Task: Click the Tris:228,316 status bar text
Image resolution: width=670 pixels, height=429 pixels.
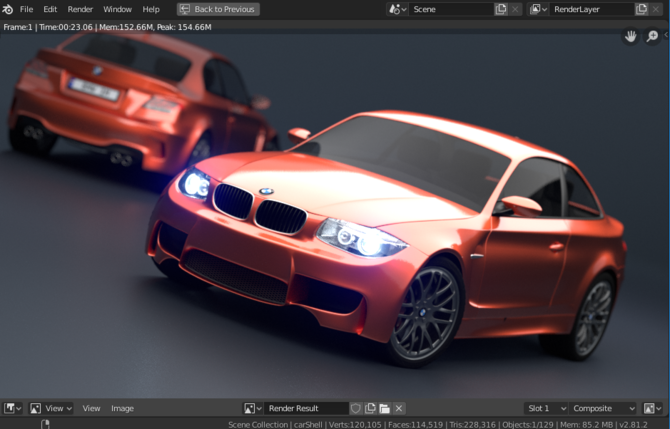Action: click(472, 425)
